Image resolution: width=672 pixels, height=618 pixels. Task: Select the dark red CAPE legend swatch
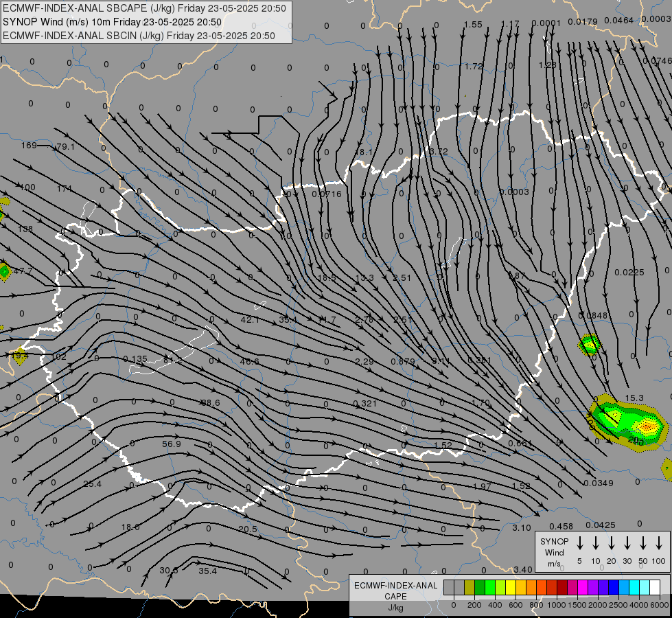[x=562, y=588]
